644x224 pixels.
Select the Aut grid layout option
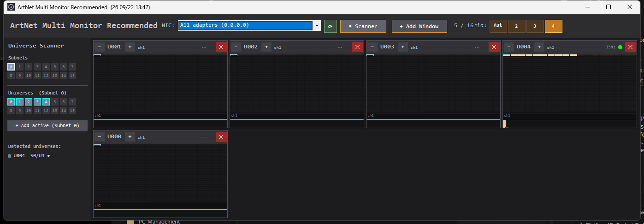[498, 26]
